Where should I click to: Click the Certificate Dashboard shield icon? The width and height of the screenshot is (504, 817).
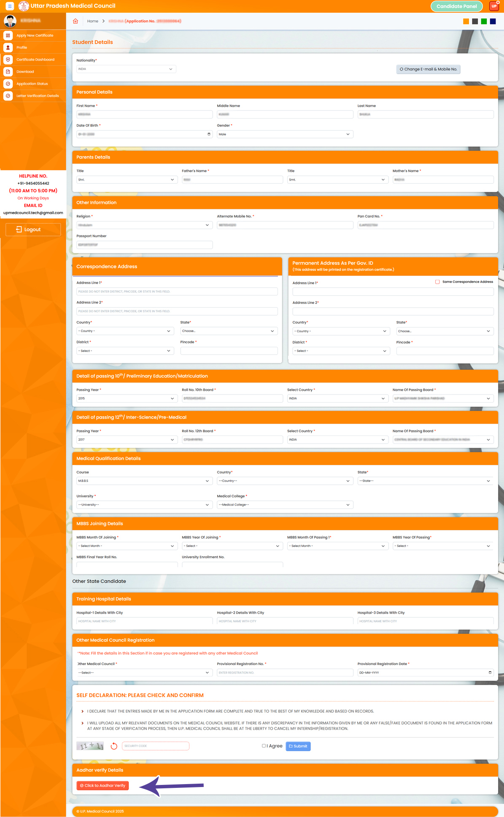[8, 60]
